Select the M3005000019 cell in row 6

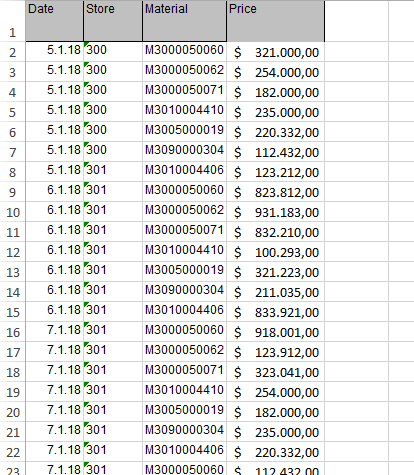click(184, 132)
